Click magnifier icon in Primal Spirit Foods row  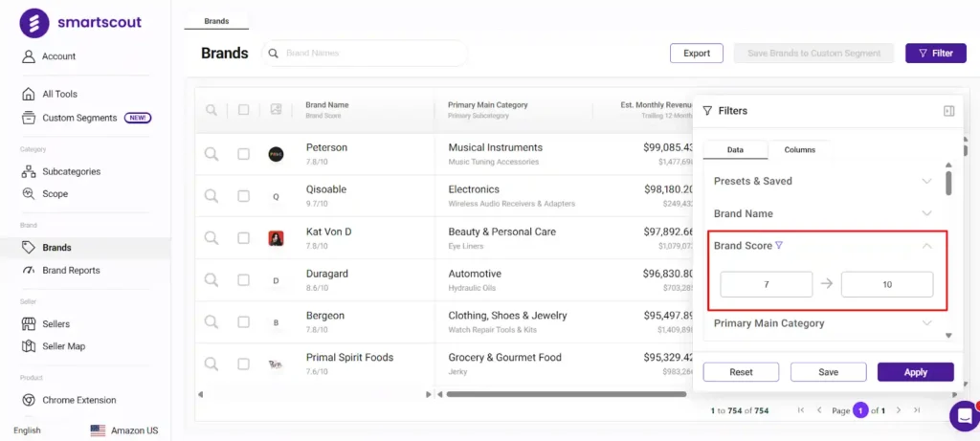coord(212,363)
